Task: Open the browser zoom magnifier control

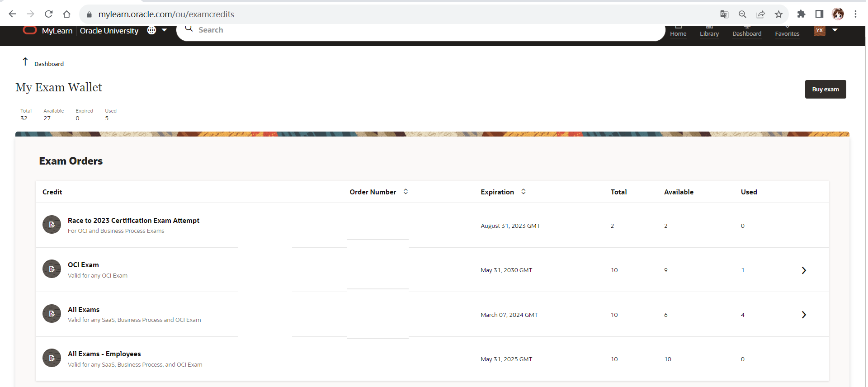Action: (x=742, y=14)
